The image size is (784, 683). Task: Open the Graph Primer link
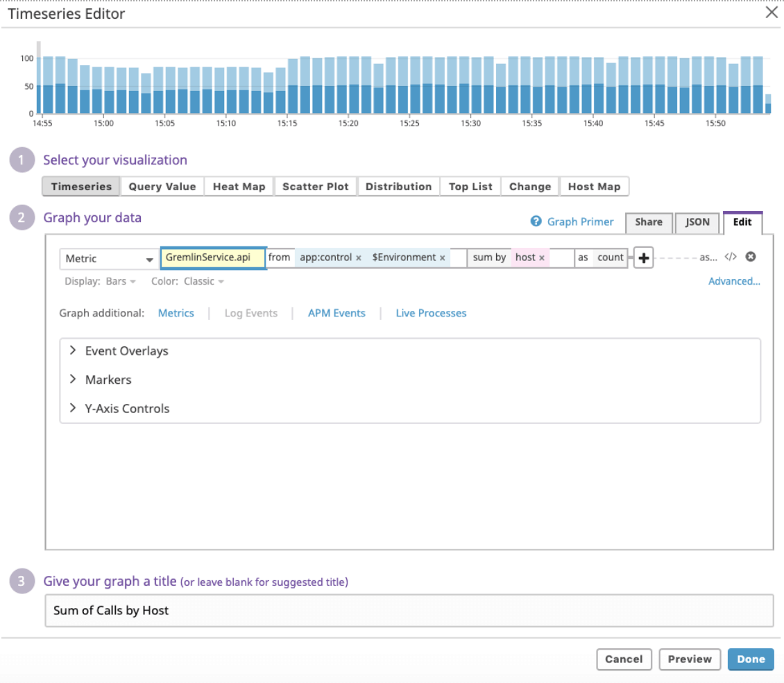click(580, 221)
